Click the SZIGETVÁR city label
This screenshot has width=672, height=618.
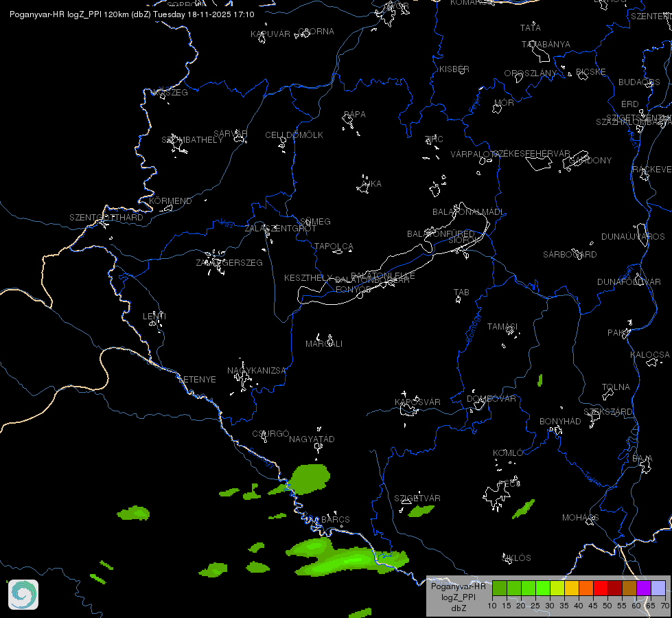click(417, 498)
